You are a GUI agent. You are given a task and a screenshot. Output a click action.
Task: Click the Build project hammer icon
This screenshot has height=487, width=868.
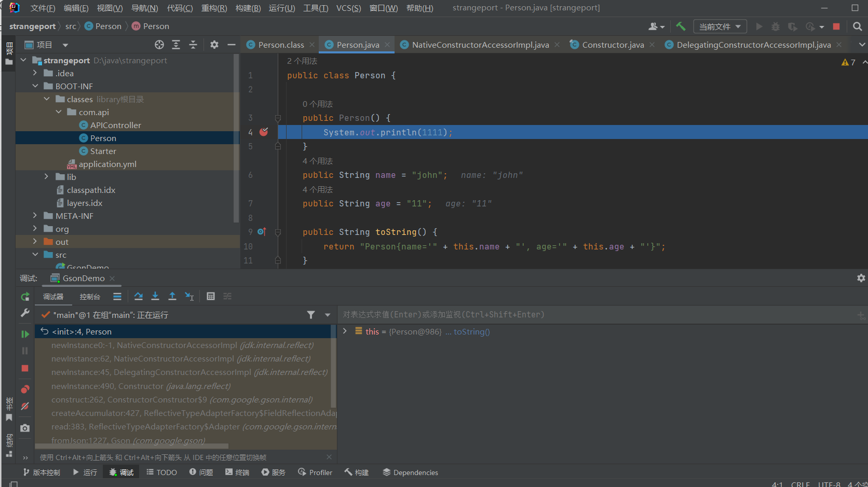point(681,26)
